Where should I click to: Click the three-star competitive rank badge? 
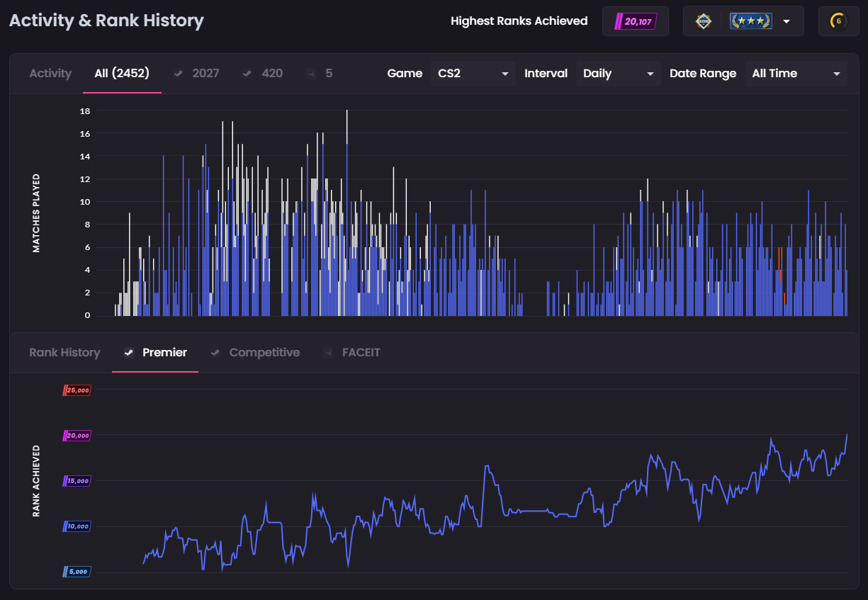coord(750,21)
